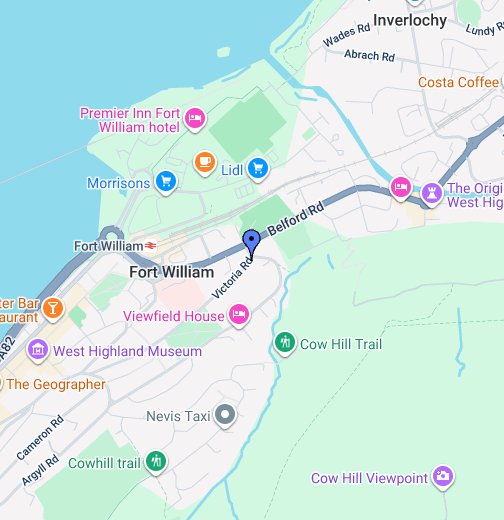This screenshot has height=520, width=504.
Task: Click the Cowhill trail green hiker icon
Action: [156, 463]
